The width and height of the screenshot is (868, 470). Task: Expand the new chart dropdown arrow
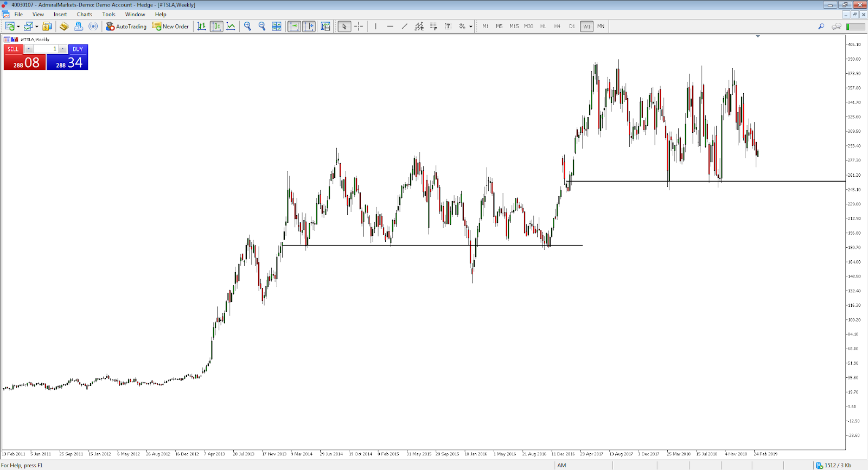18,27
